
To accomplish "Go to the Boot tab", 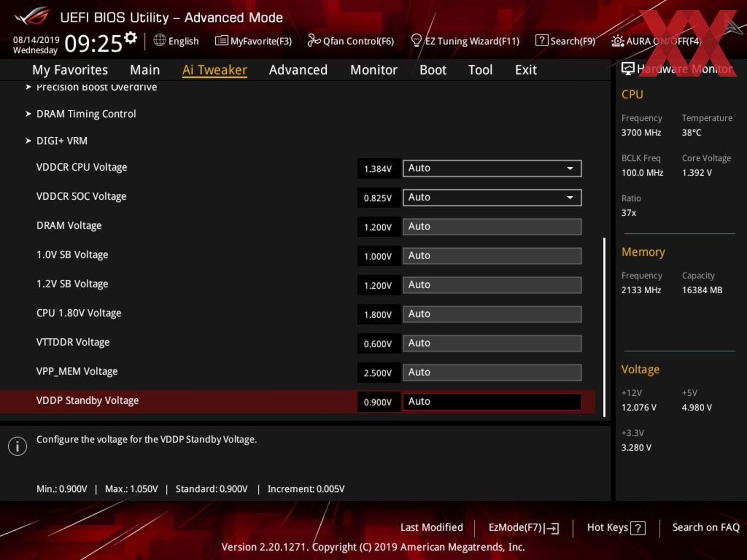I will click(x=433, y=70).
